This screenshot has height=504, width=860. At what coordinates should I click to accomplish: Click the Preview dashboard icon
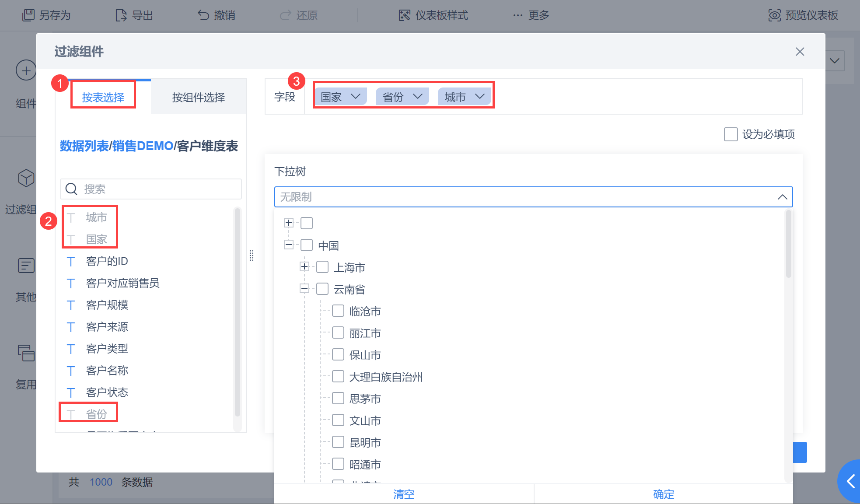tap(774, 15)
